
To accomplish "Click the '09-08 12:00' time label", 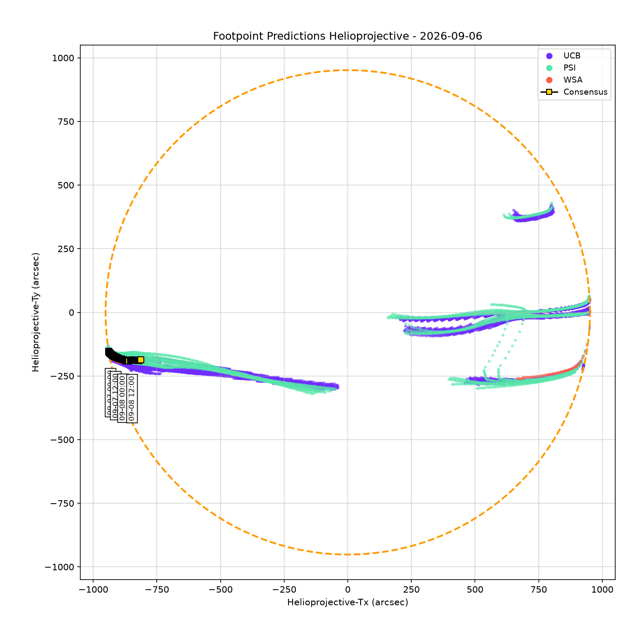I will pyautogui.click(x=132, y=398).
